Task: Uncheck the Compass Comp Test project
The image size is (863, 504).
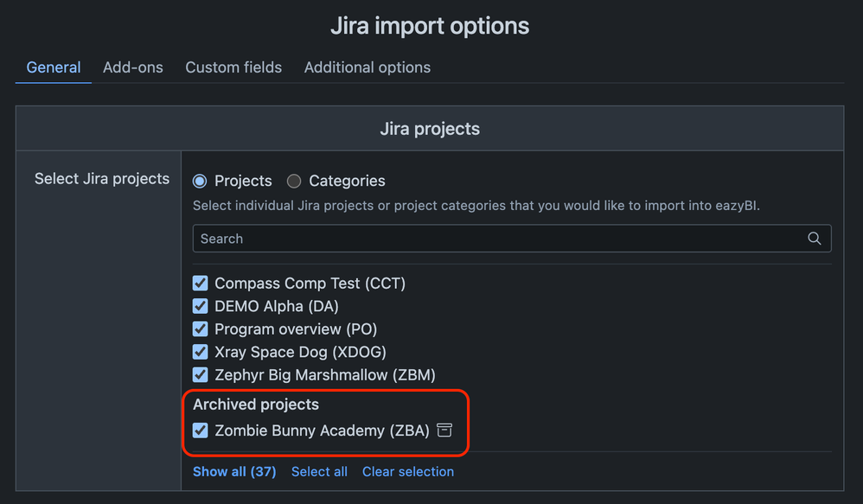Action: (x=200, y=283)
